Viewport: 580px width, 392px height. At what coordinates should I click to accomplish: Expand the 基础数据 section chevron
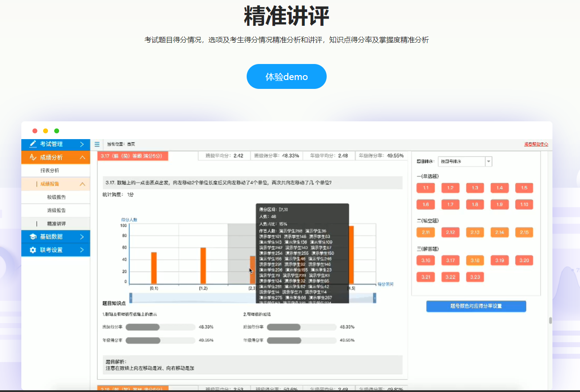point(82,236)
